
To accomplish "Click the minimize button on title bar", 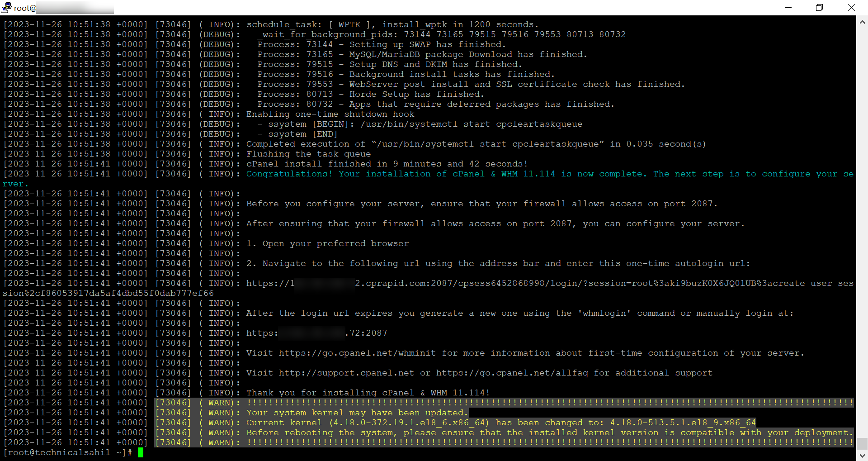I will (788, 8).
